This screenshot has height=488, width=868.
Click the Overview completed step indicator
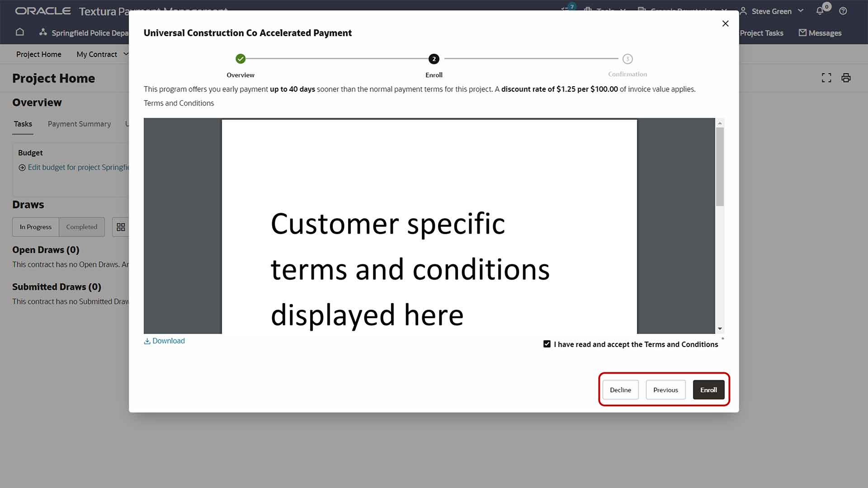tap(241, 59)
